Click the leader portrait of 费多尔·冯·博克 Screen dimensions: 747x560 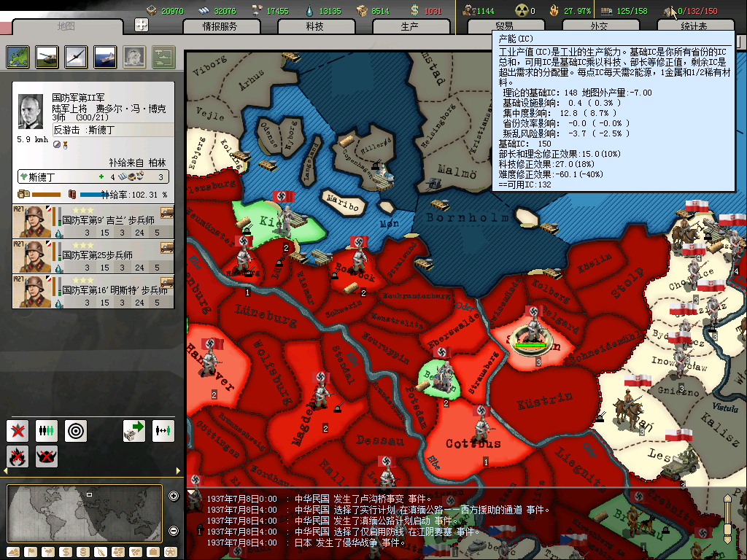31,112
